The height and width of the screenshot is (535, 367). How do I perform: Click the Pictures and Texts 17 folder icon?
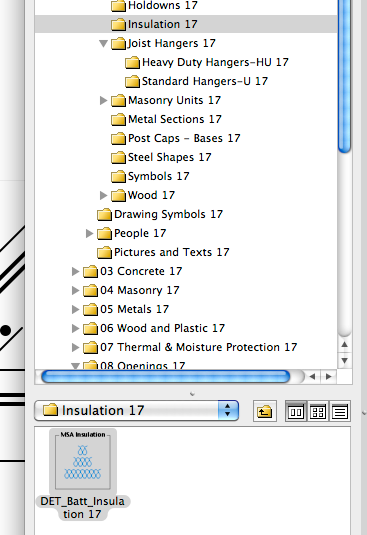[104, 252]
